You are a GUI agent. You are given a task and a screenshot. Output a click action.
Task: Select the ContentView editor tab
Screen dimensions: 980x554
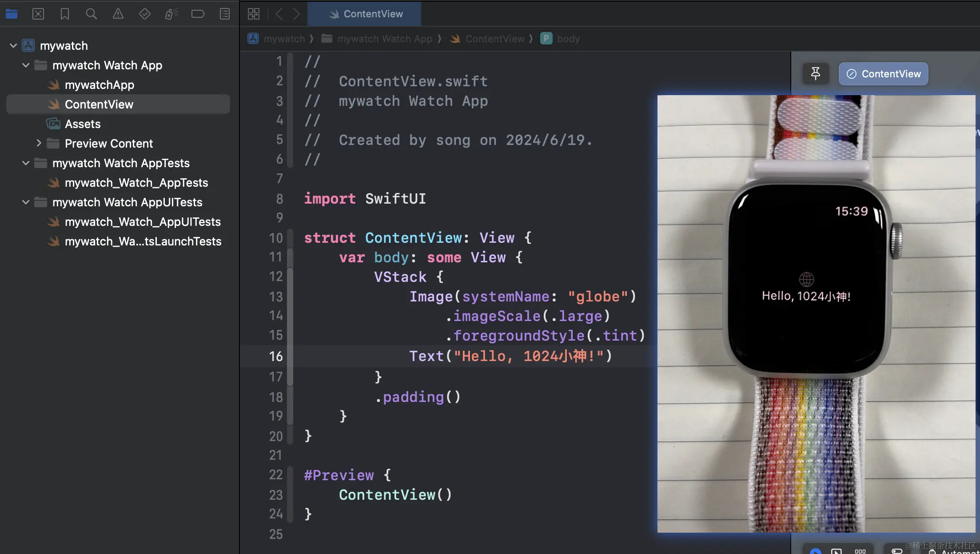pos(365,14)
